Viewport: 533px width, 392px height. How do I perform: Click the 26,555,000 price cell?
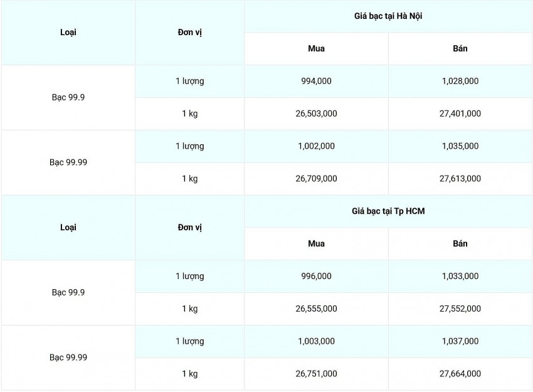pyautogui.click(x=316, y=309)
